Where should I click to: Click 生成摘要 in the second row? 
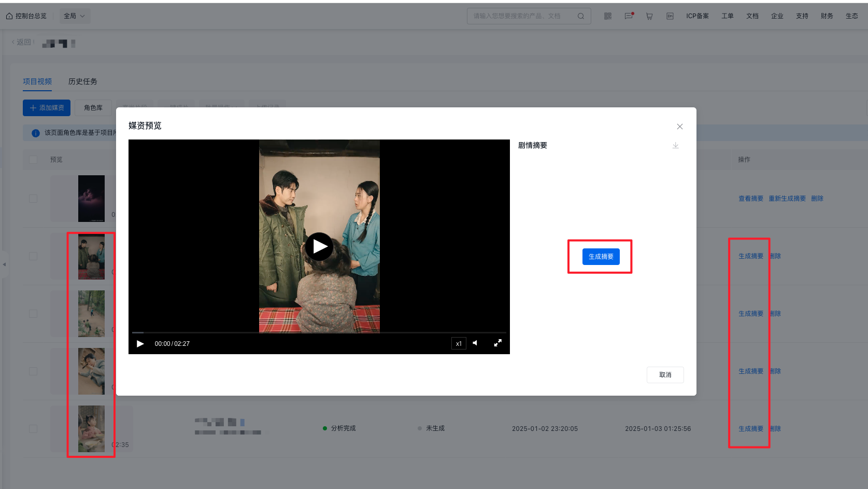click(x=751, y=256)
